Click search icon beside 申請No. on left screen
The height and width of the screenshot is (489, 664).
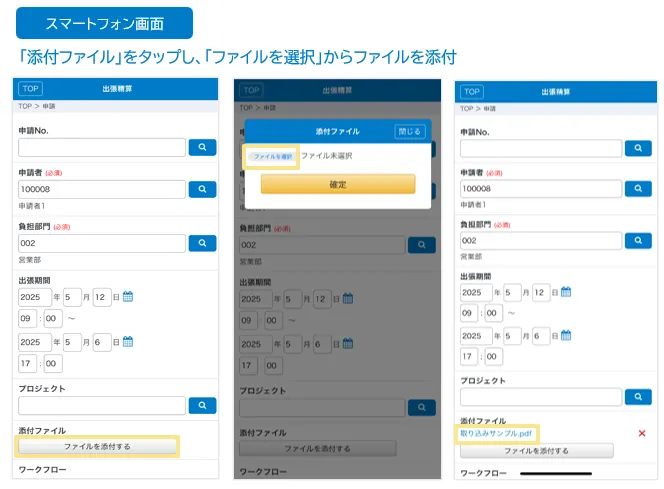[202, 148]
